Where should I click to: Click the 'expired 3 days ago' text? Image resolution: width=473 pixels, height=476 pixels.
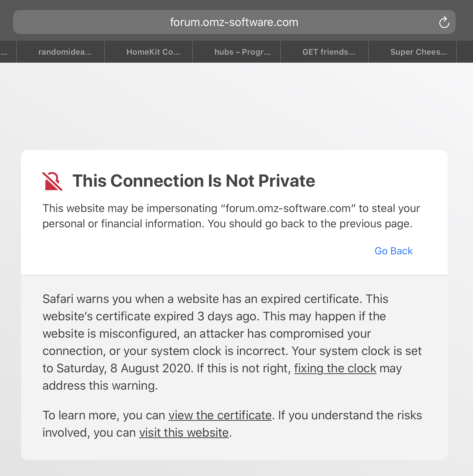click(x=205, y=316)
